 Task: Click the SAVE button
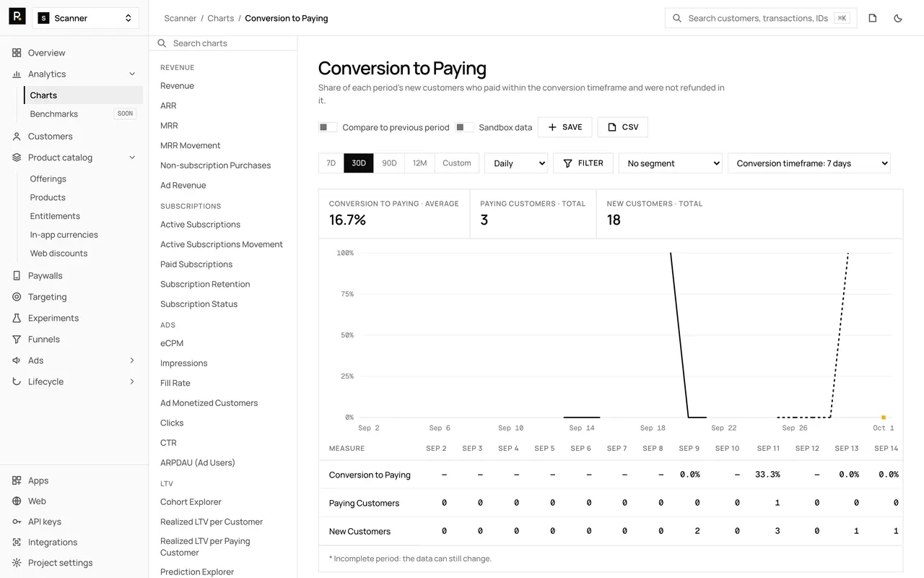tap(565, 127)
